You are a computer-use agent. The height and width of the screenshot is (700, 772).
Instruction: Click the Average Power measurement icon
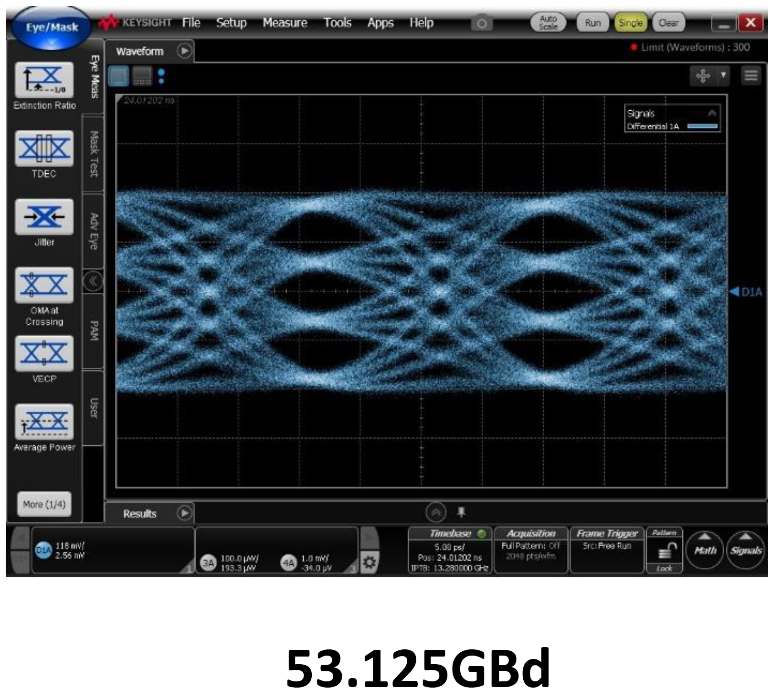(44, 422)
